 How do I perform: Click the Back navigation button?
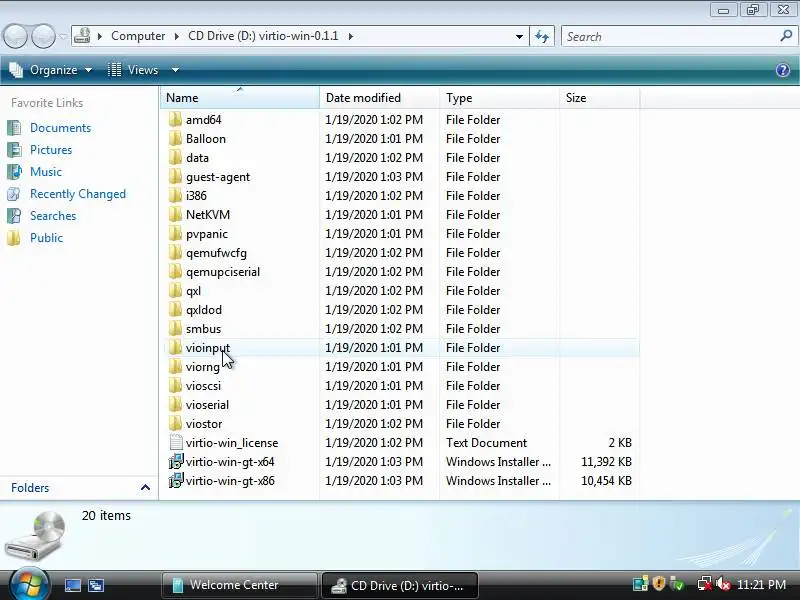click(x=15, y=36)
